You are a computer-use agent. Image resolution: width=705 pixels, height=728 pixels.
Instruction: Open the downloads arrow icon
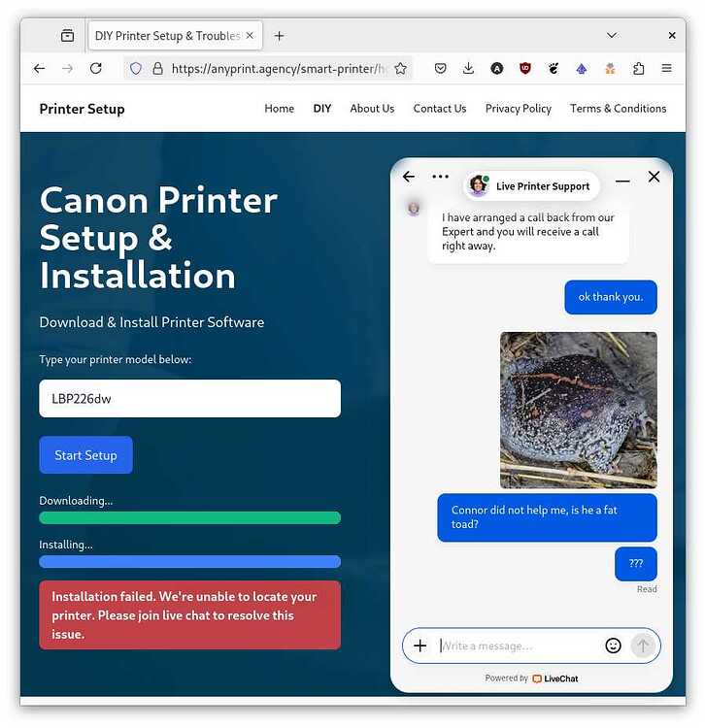point(469,69)
